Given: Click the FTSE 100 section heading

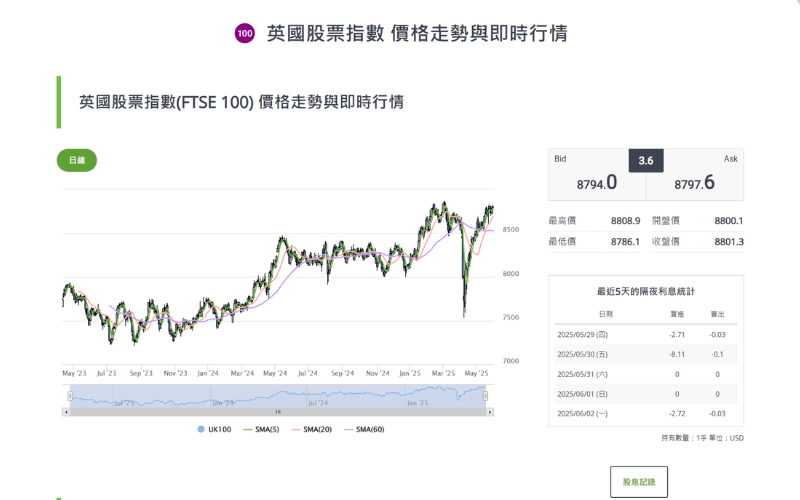Looking at the screenshot, I should tap(242, 102).
